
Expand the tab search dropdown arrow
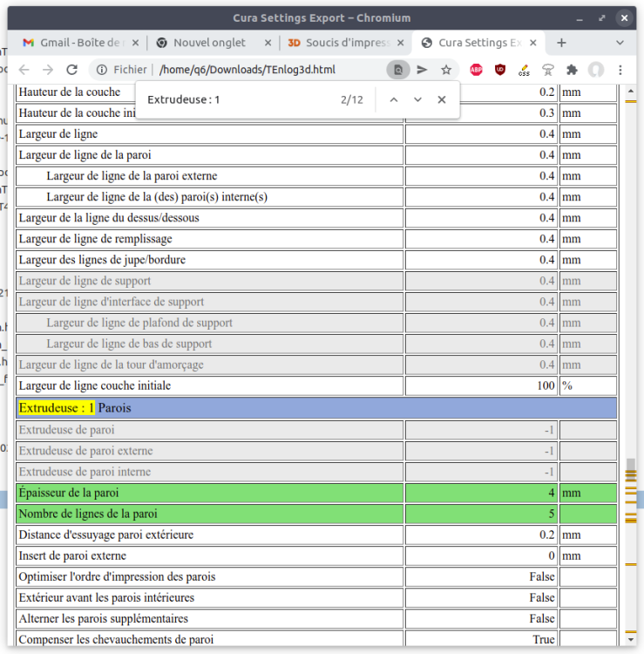point(620,43)
